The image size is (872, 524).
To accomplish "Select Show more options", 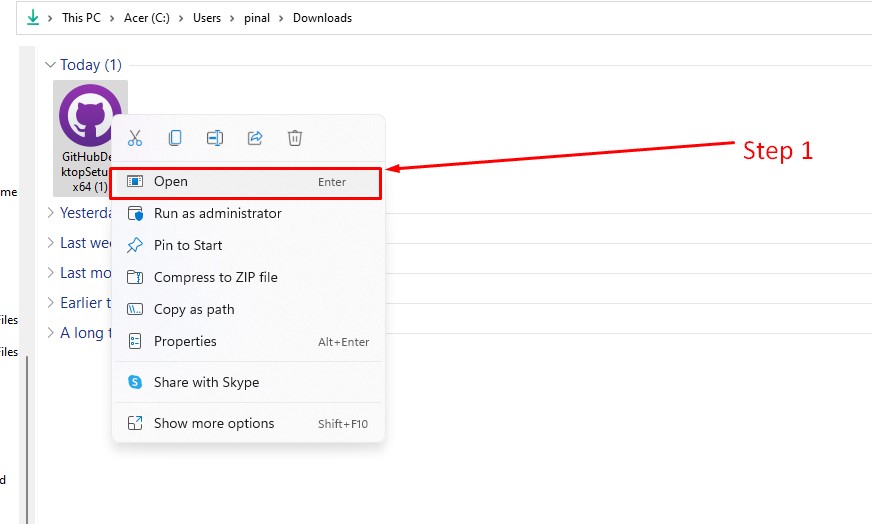I will (x=248, y=423).
